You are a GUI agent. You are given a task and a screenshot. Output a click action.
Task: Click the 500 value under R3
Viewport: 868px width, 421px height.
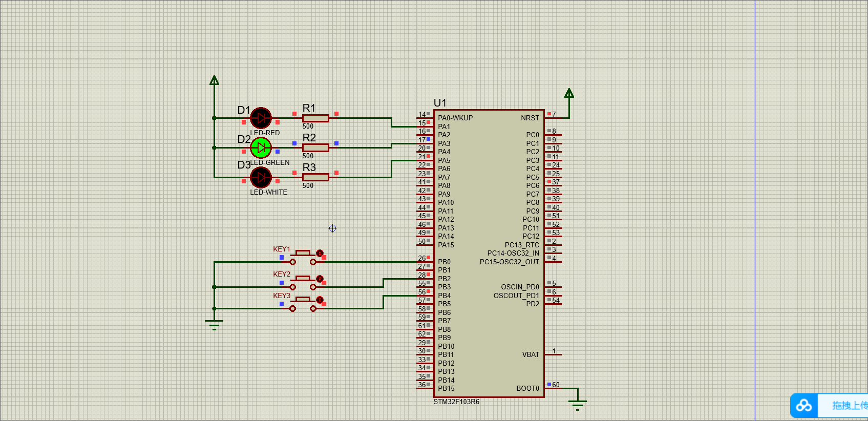pos(308,185)
